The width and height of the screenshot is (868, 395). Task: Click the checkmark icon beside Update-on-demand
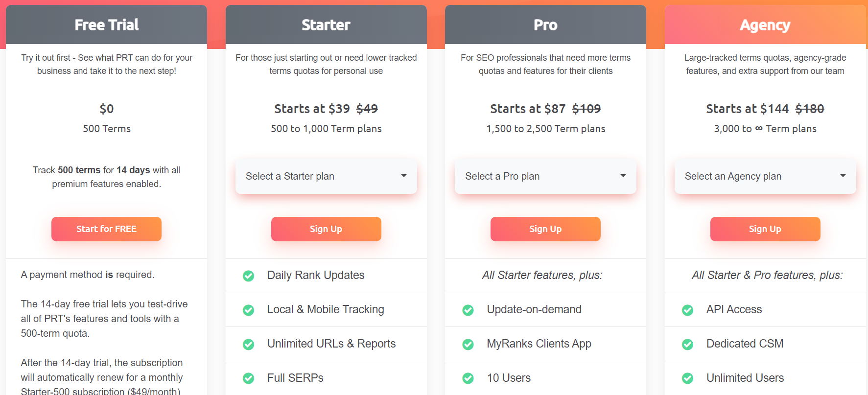[x=468, y=310]
